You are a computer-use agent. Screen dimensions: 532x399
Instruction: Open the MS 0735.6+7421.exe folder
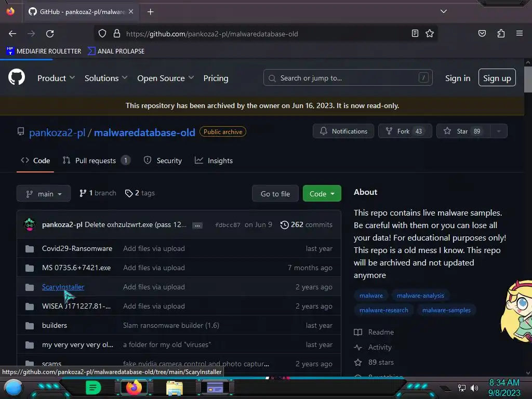coord(76,268)
